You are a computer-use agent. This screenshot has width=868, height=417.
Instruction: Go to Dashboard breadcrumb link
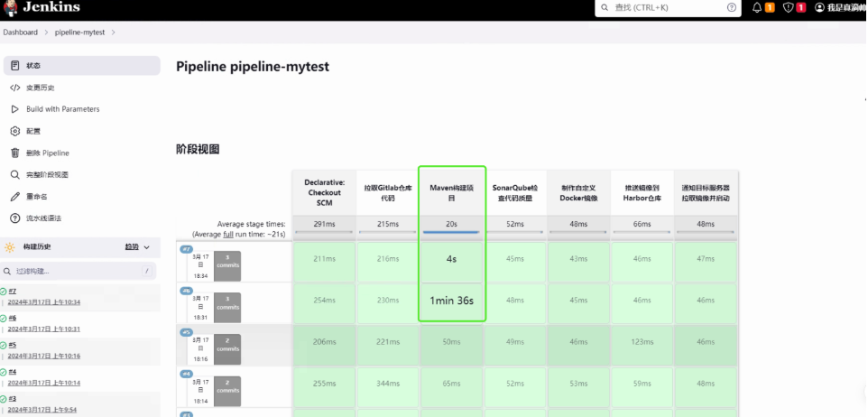(21, 32)
